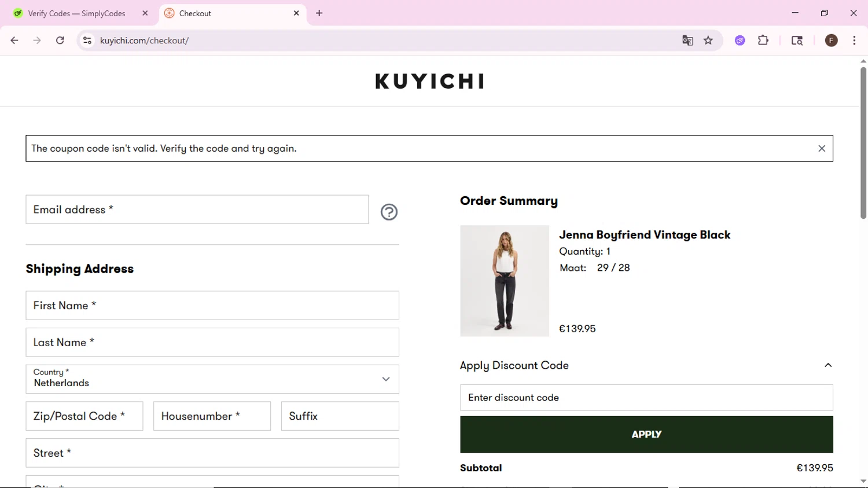Open the side panel search icon

[797, 41]
